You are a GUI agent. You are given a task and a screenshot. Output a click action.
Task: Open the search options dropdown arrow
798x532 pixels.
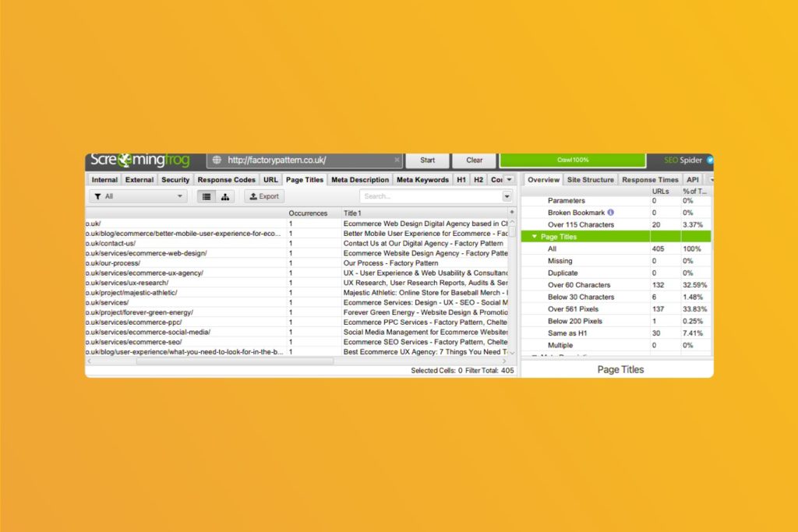pos(508,196)
